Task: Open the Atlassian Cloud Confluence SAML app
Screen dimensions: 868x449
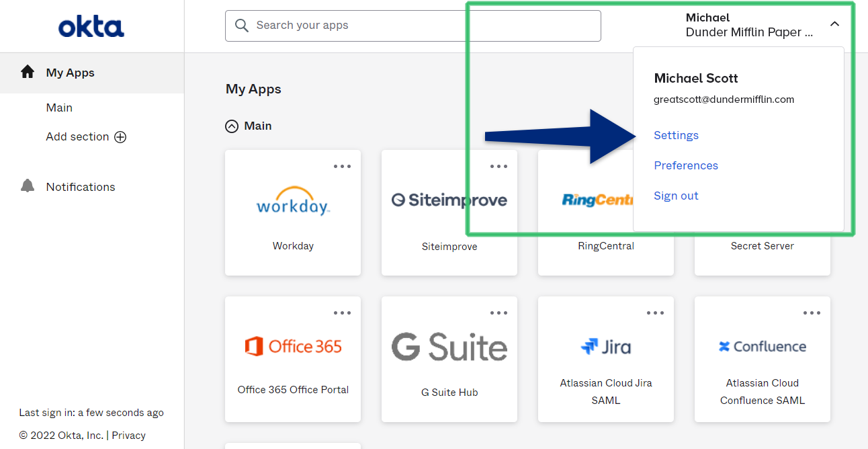Action: pyautogui.click(x=762, y=360)
